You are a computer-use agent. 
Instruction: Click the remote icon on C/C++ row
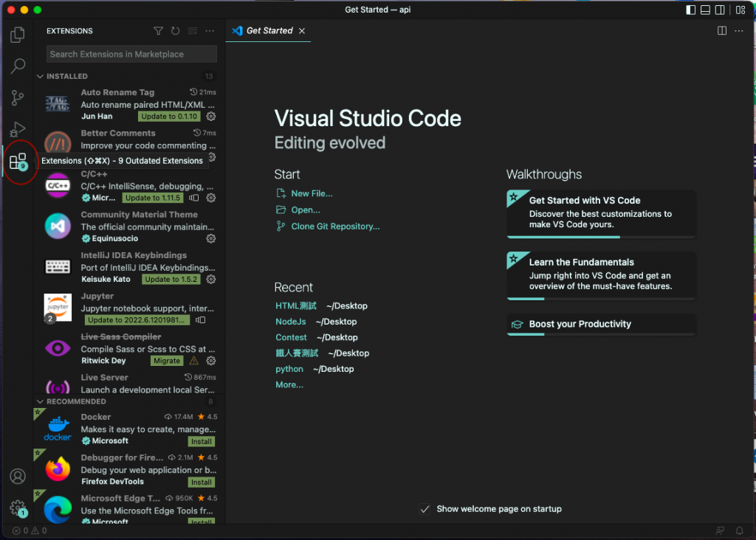coord(194,198)
